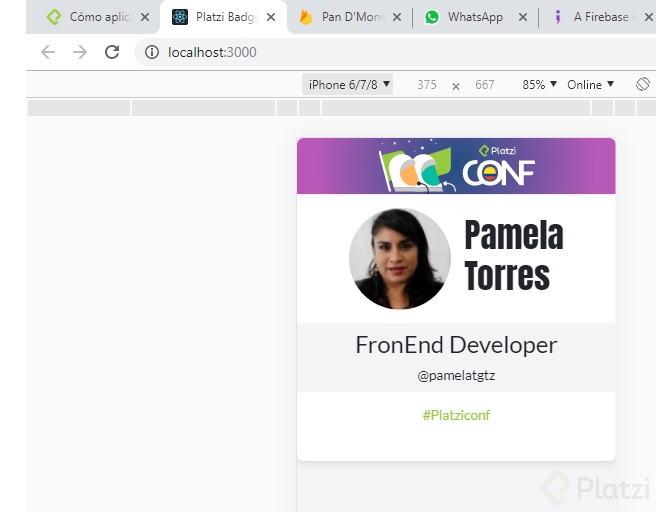Click the @pamelatgtz Twitter handle
Screen dimensions: 656x512
click(x=456, y=376)
